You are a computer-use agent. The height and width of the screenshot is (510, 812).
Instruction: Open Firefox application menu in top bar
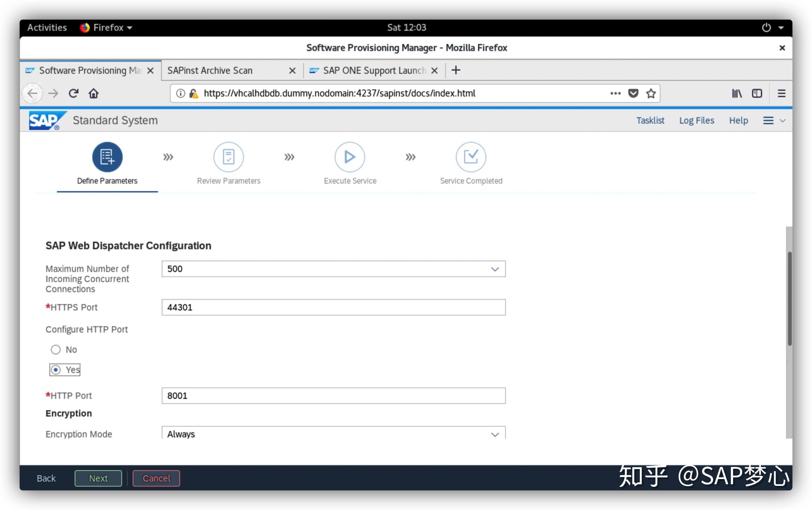click(x=106, y=27)
